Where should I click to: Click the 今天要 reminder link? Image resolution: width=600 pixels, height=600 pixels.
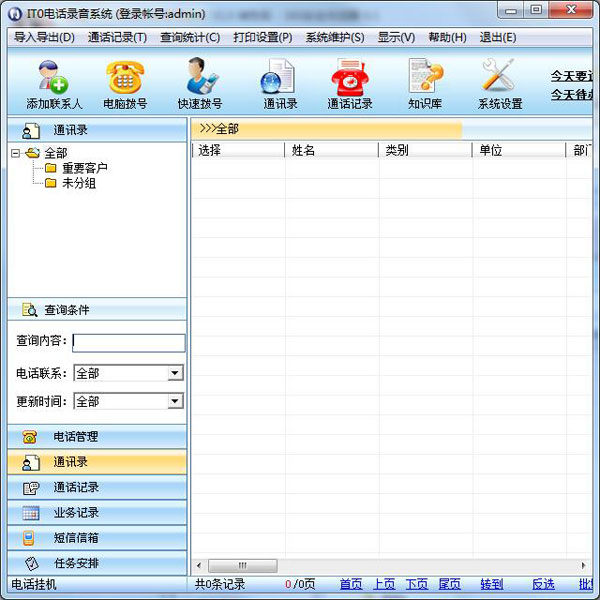(572, 76)
